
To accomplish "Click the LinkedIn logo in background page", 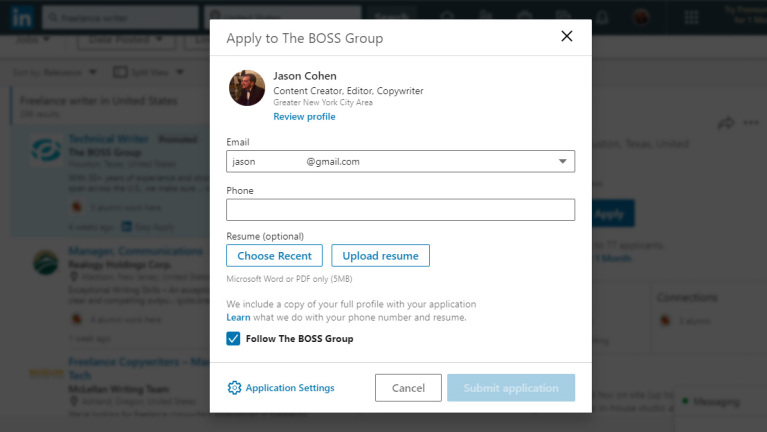I will 22,18.
